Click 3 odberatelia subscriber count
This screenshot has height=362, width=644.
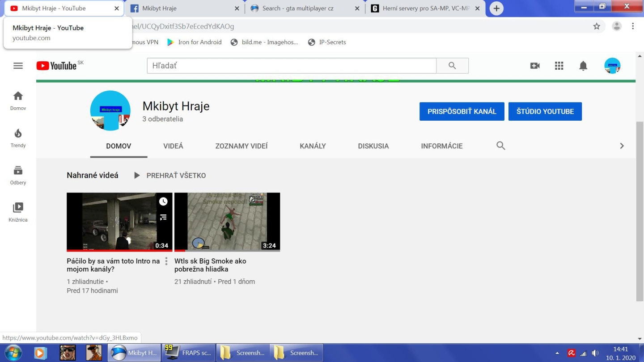[163, 119]
